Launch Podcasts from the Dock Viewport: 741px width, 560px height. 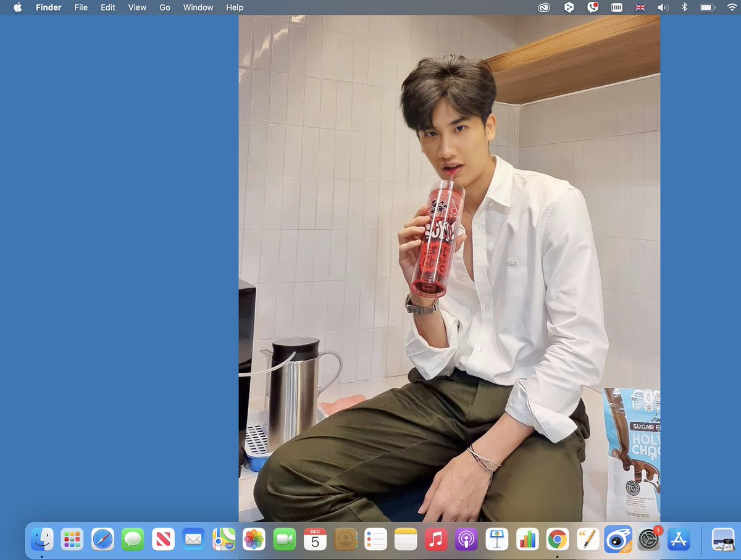click(x=466, y=539)
